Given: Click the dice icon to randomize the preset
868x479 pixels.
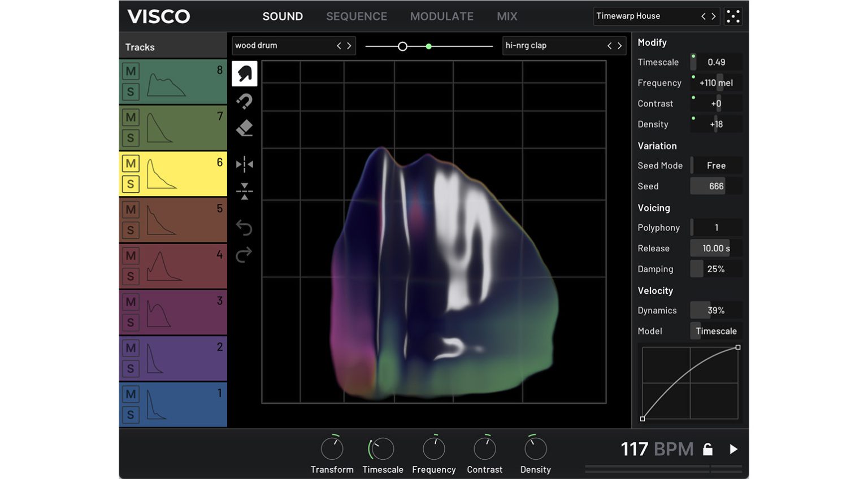Looking at the screenshot, I should coord(733,16).
